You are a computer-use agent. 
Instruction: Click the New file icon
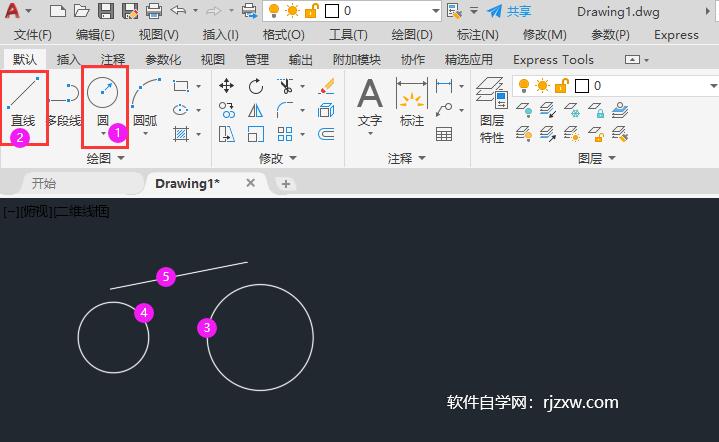58,11
